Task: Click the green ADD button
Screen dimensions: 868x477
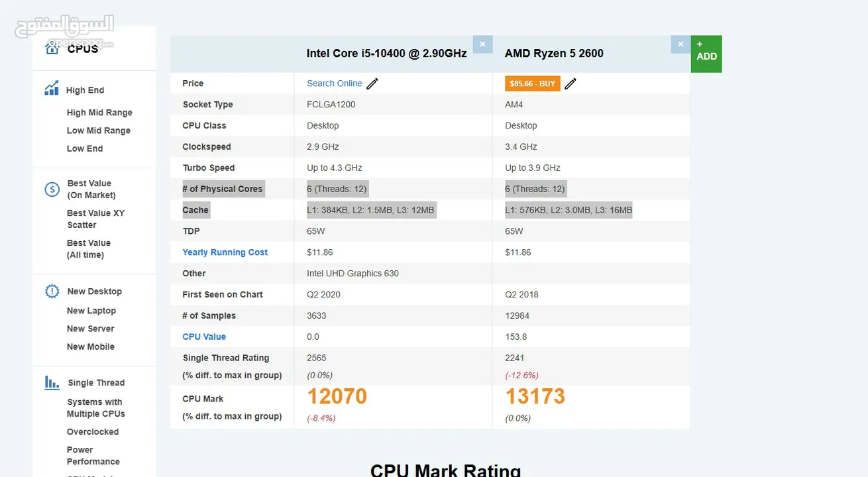Action: tap(706, 54)
